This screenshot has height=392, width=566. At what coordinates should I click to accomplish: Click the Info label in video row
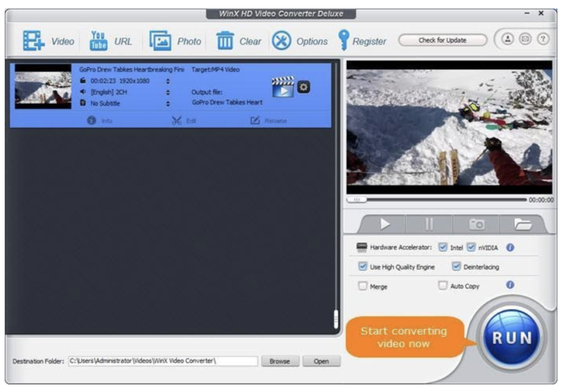(107, 121)
